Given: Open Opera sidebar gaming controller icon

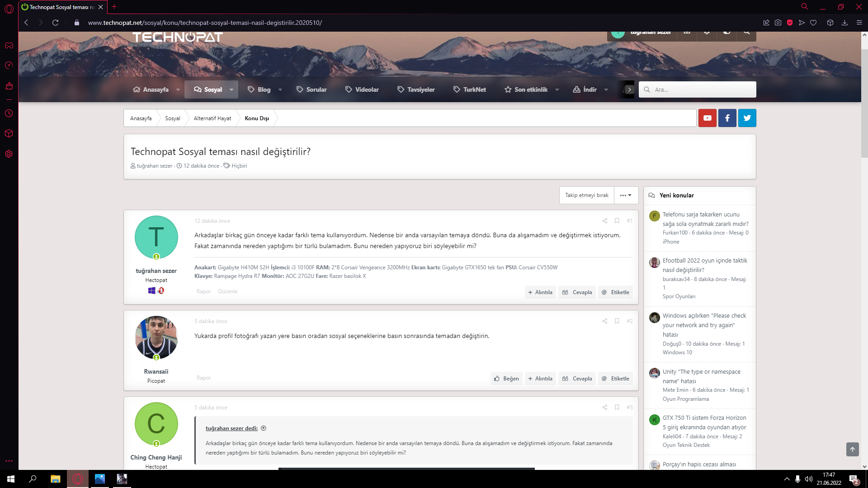Looking at the screenshot, I should coord(9,46).
